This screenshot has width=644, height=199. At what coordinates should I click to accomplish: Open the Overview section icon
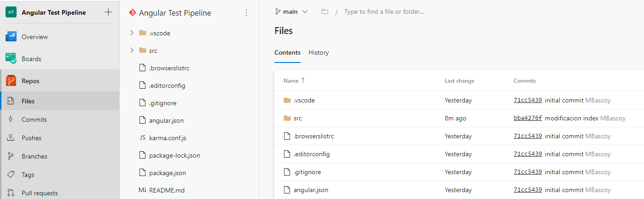click(11, 37)
